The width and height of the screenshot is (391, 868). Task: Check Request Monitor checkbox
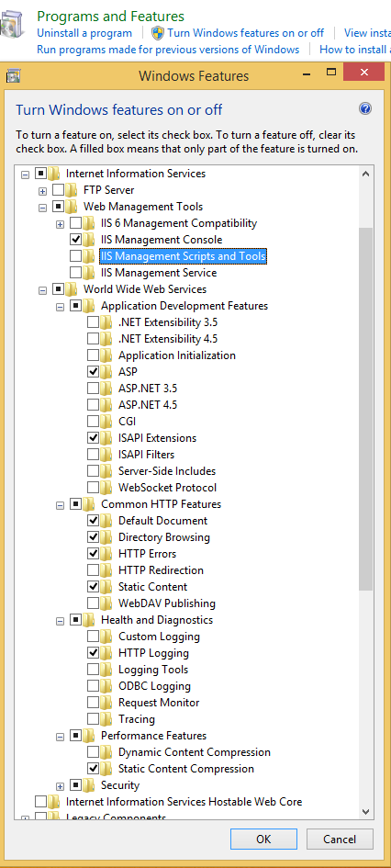94,703
